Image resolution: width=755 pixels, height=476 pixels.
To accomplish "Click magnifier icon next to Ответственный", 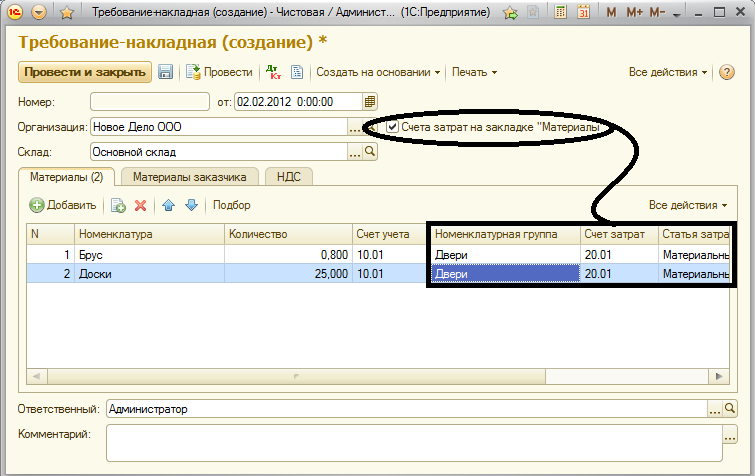I will coord(729,409).
